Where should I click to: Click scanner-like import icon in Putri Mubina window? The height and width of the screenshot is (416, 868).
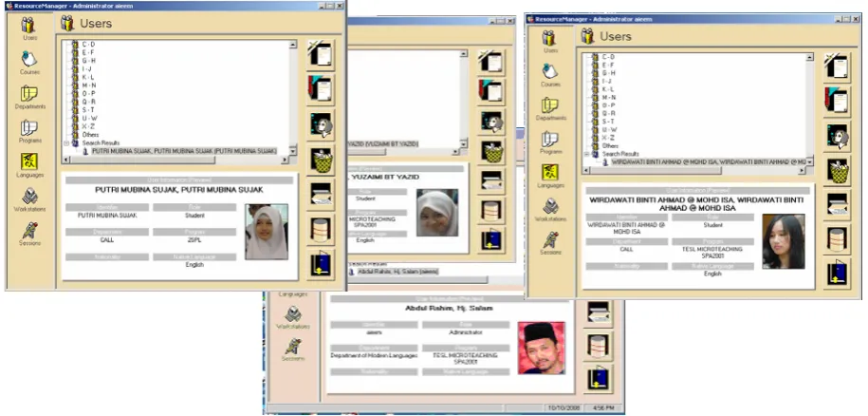[x=321, y=195]
